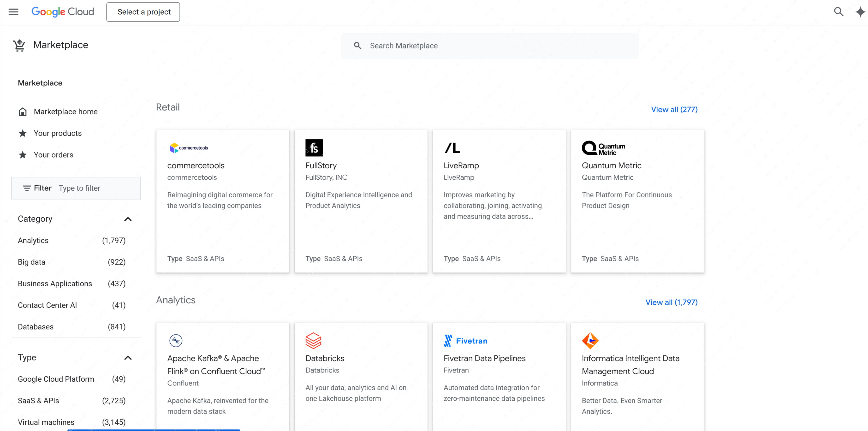
Task: Open the Quantum Metric product title
Action: 611,165
